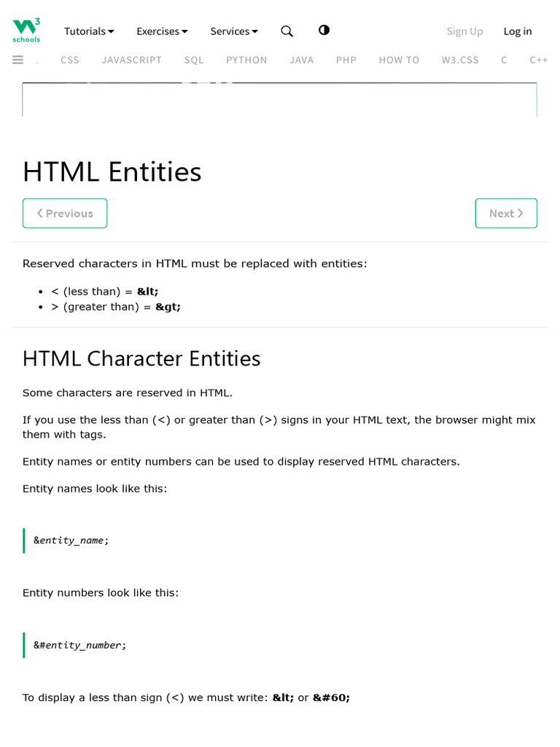Image resolution: width=560 pixels, height=747 pixels.
Task: Open the SQL tutorial tab
Action: point(194,60)
